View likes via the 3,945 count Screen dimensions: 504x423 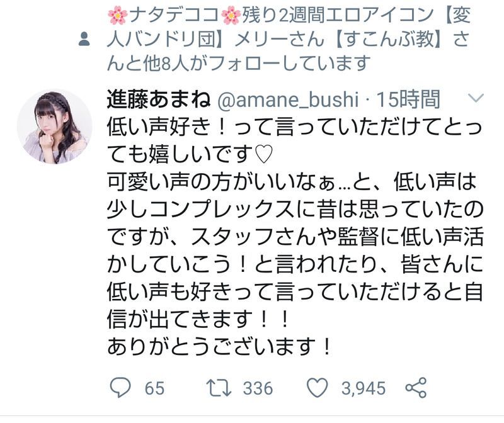point(364,388)
